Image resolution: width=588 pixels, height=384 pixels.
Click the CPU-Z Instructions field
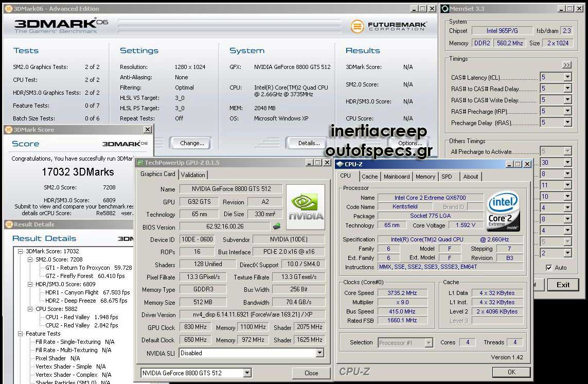(x=450, y=267)
